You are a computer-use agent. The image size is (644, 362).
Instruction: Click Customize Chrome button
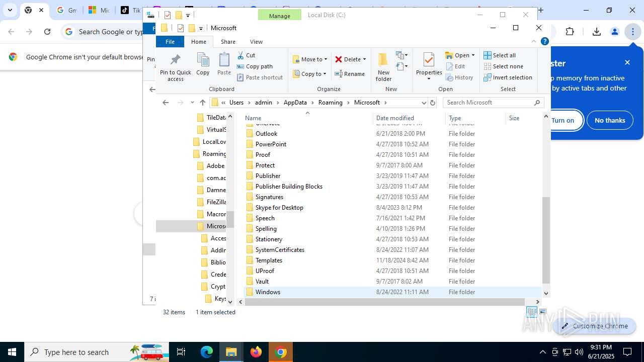click(595, 326)
